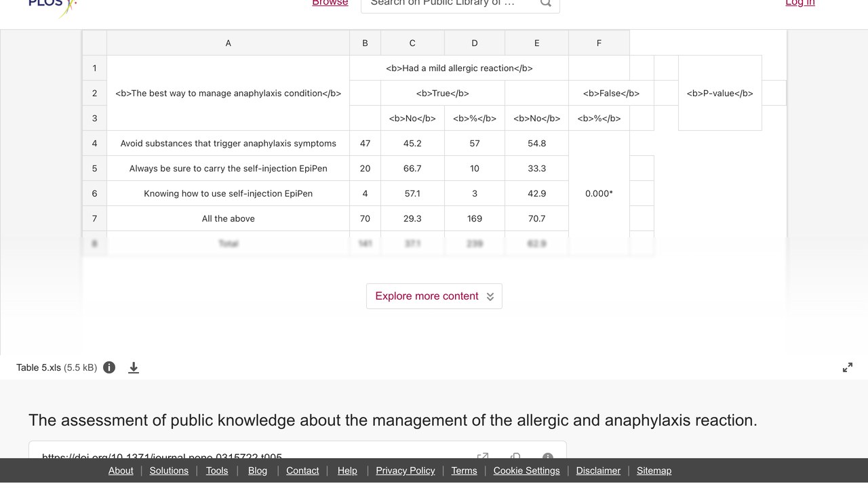This screenshot has height=488, width=868.
Task: Click the Help footer link
Action: click(347, 470)
